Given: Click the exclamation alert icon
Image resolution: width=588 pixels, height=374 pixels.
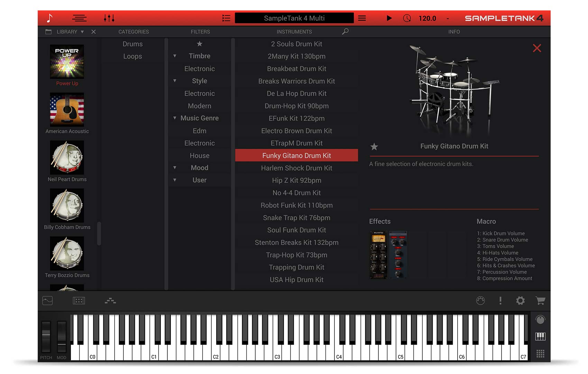Looking at the screenshot, I should click(500, 301).
